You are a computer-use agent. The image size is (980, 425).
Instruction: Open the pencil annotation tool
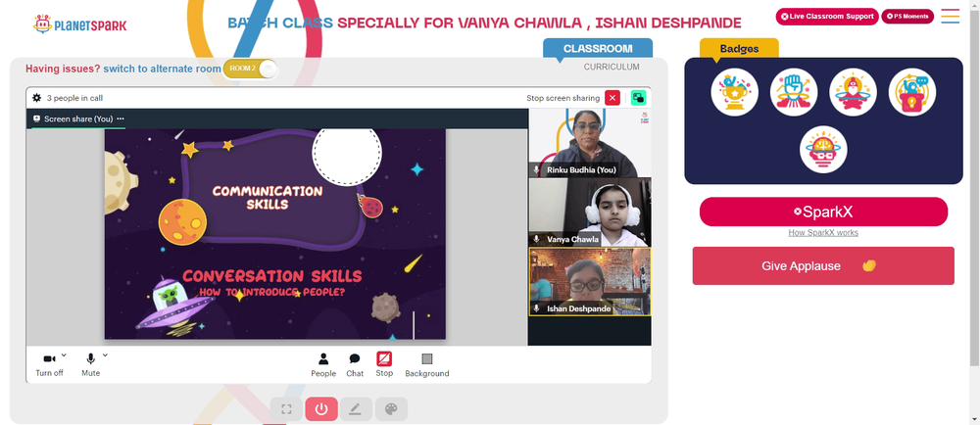[356, 408]
